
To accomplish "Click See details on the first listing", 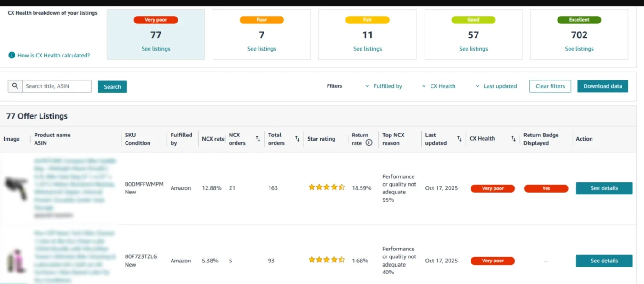I will click(x=604, y=188).
